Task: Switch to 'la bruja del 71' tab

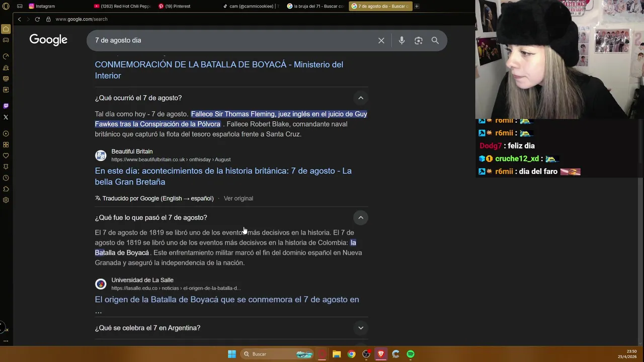Action: (316, 6)
